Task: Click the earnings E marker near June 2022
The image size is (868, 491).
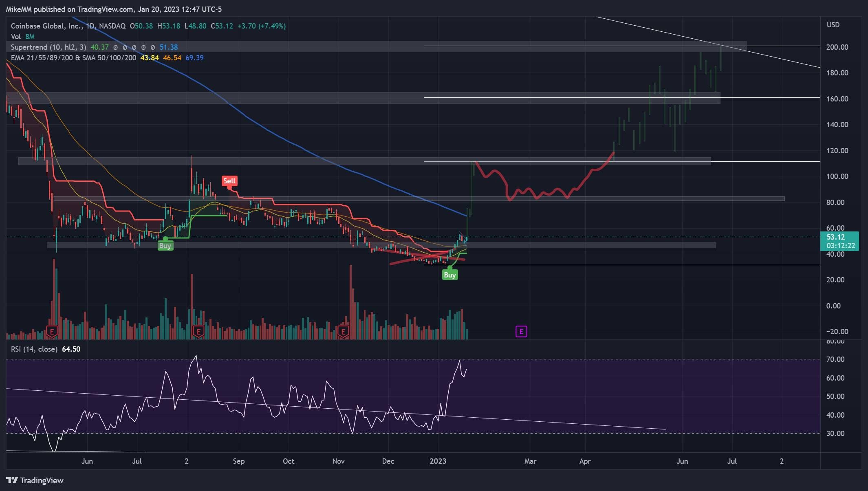Action: point(52,332)
